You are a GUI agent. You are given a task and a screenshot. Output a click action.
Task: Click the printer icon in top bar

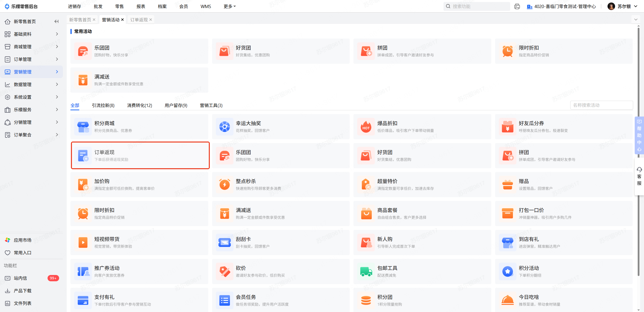point(517,6)
